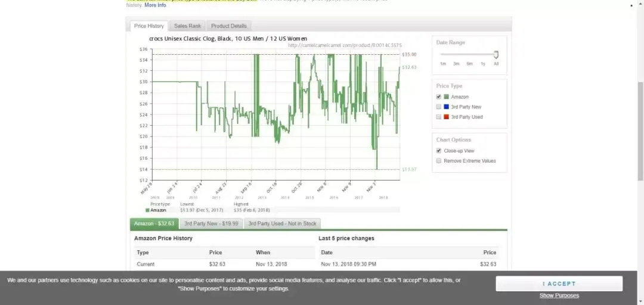Enable the 3rd Party Used checkbox
The height and width of the screenshot is (305, 644).
[x=439, y=117]
